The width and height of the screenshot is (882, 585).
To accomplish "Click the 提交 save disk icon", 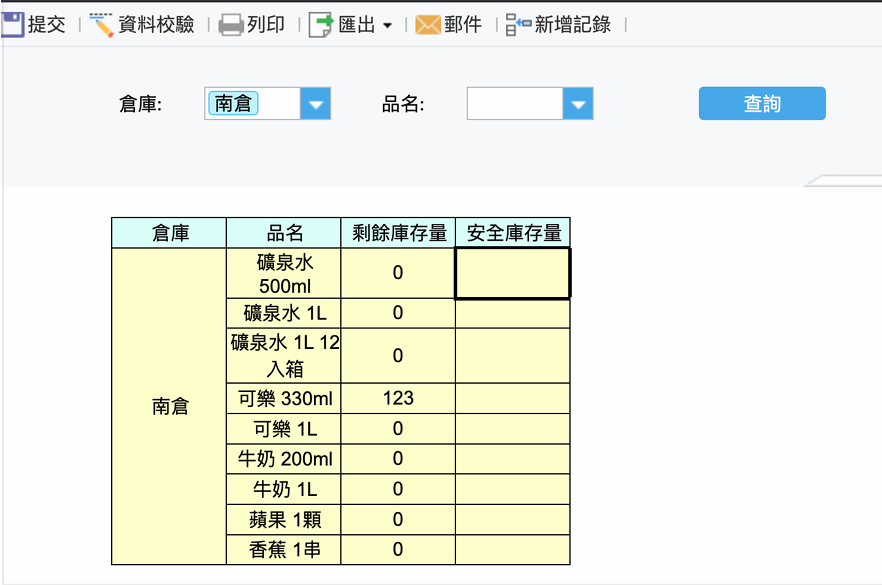I will [11, 25].
